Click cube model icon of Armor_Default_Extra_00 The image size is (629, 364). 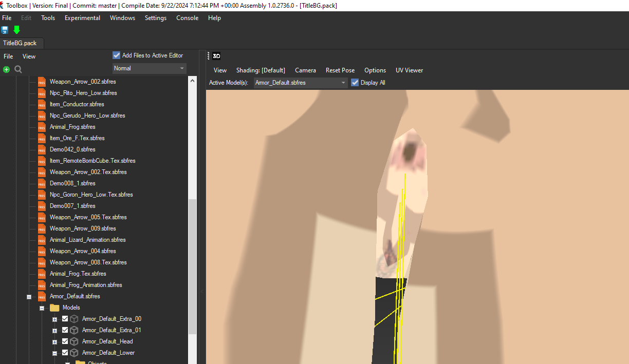tap(74, 319)
